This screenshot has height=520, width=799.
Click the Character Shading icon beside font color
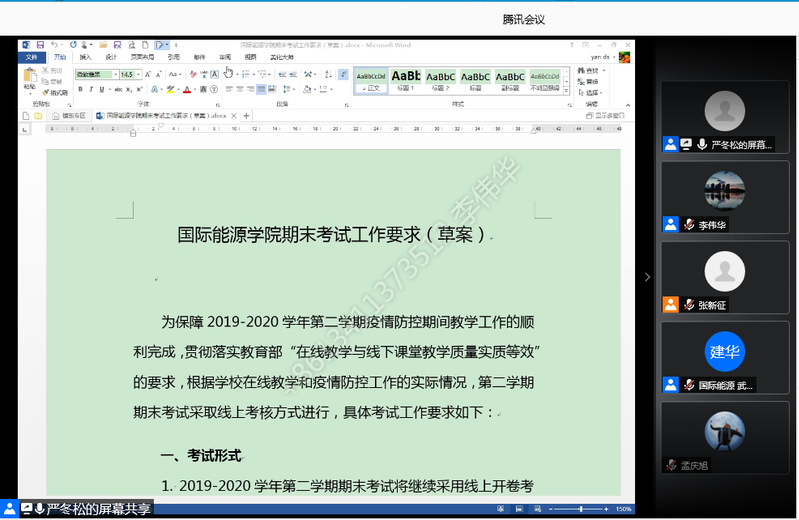click(x=203, y=89)
